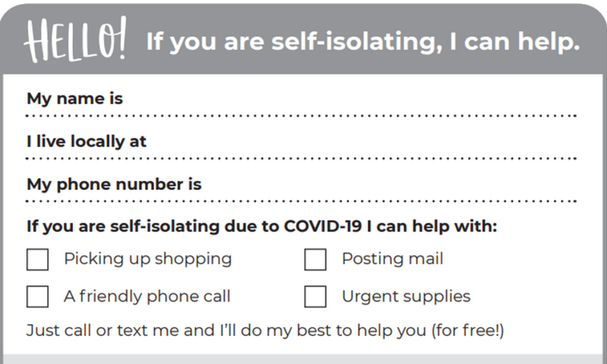Click the My phone number is label

tap(114, 184)
